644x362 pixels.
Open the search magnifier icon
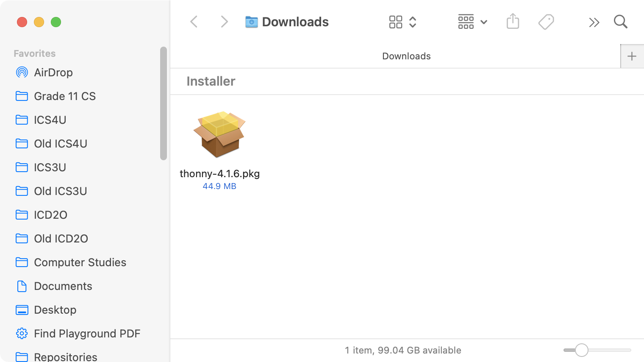coord(620,22)
